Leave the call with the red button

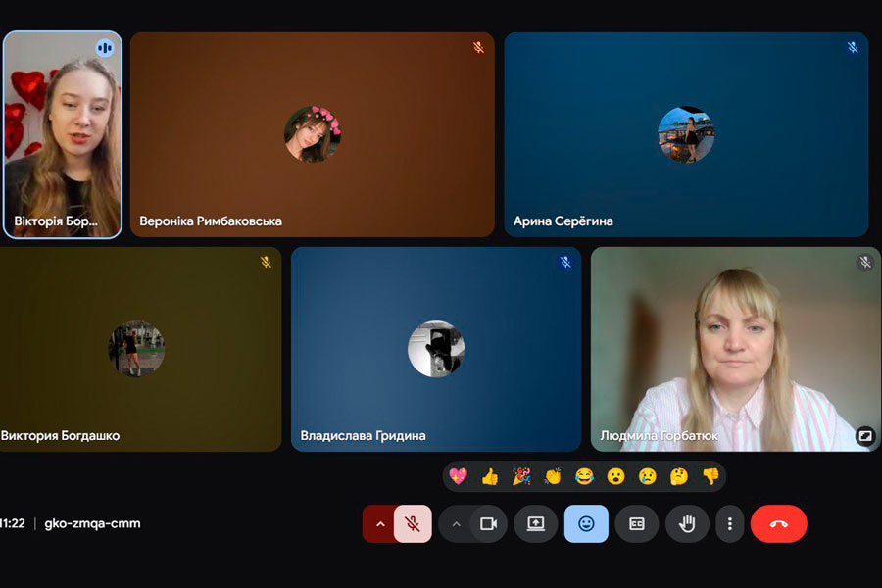[x=778, y=524]
